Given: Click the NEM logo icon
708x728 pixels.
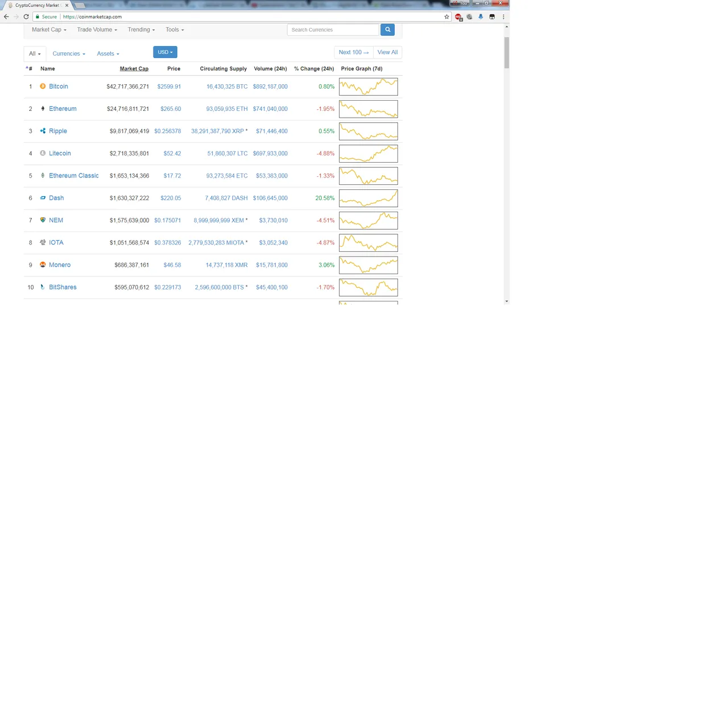Looking at the screenshot, I should point(43,220).
